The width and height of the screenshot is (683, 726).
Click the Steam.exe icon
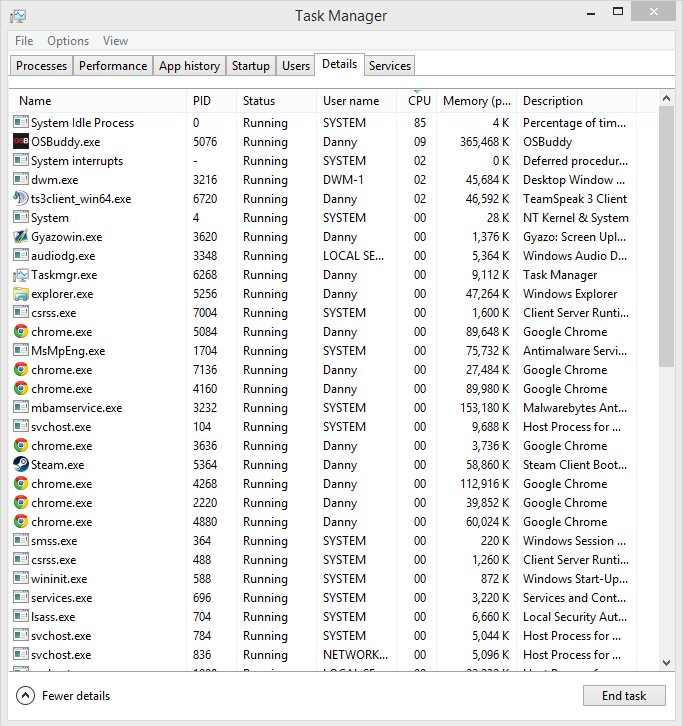coord(21,464)
